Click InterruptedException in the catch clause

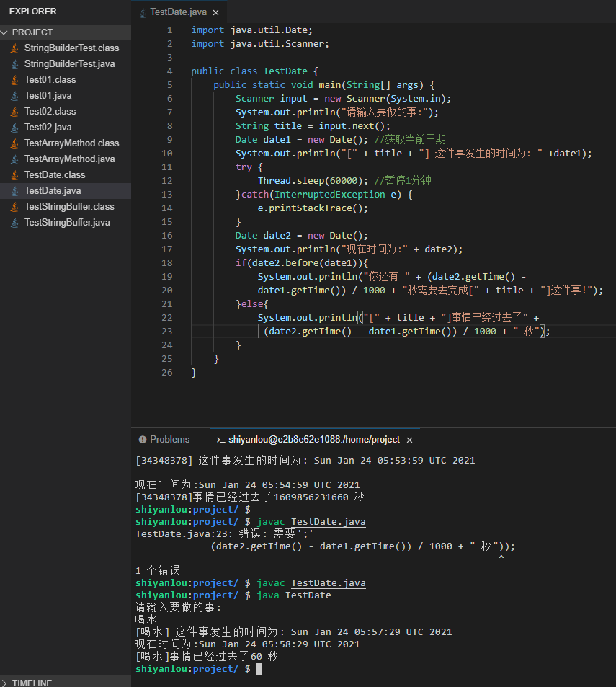[x=329, y=194]
